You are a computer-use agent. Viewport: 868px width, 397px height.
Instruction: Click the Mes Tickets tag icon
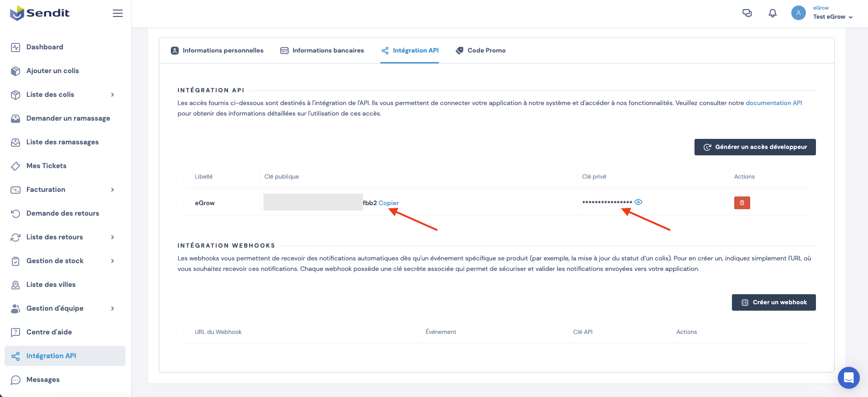click(x=16, y=166)
